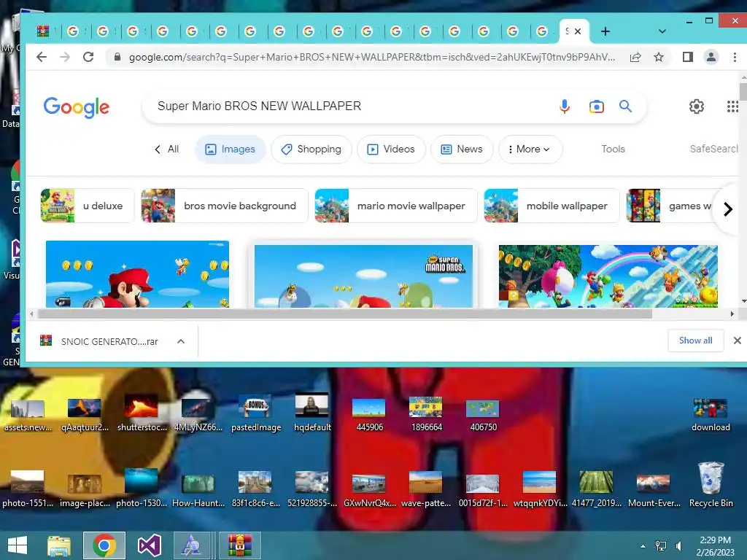747x560 pixels.
Task: Click the search by image camera icon
Action: (596, 106)
